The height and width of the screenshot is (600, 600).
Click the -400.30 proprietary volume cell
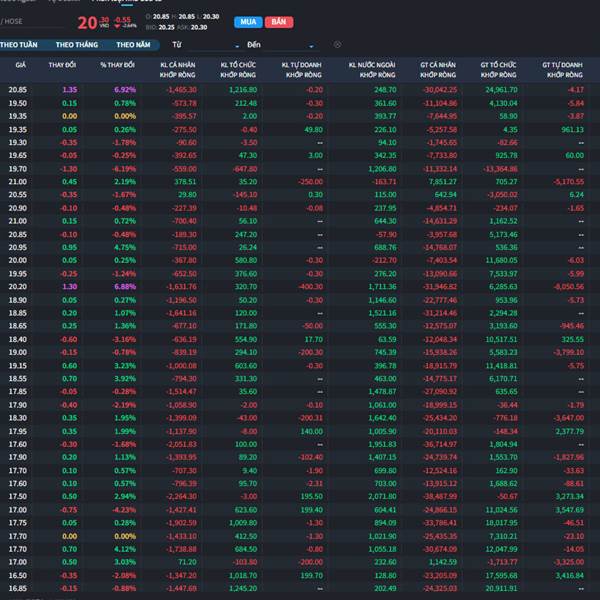311,287
